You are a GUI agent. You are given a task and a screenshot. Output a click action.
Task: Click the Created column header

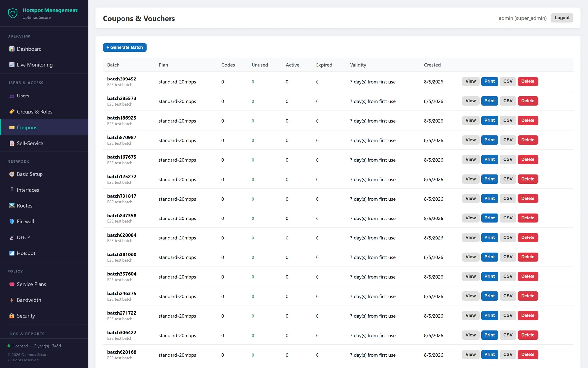click(x=432, y=65)
